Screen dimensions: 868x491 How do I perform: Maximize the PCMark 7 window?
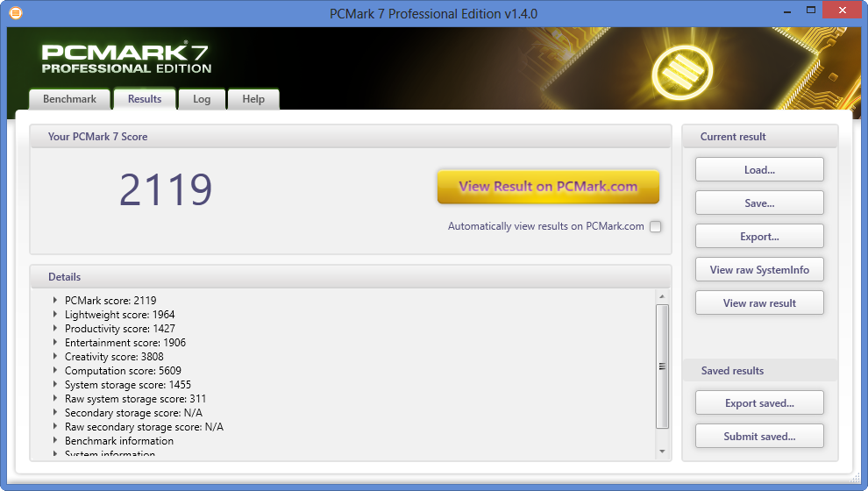click(x=811, y=10)
